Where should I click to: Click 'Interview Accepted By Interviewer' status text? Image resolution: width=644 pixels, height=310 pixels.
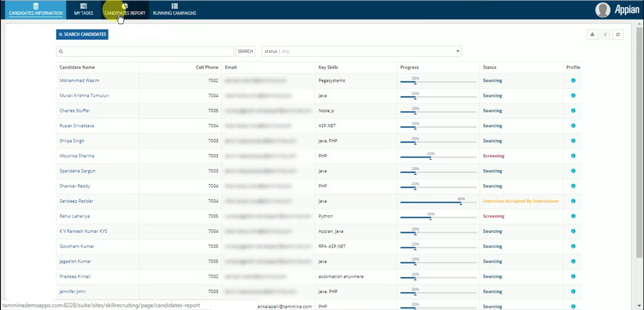tap(521, 201)
